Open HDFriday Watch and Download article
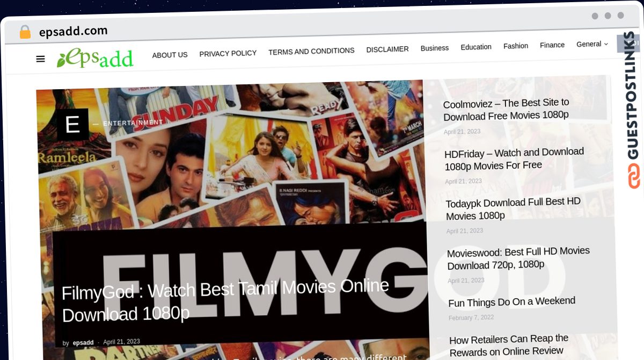Screen dimensions: 644x360 (514, 159)
